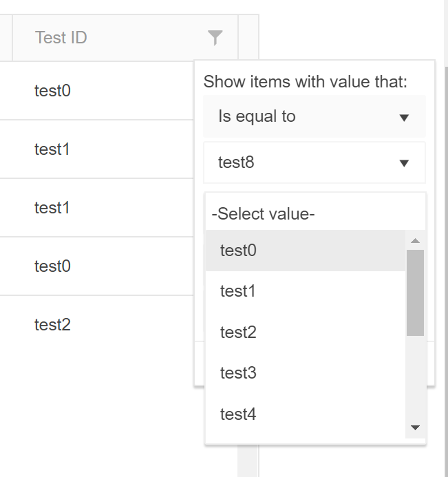Open the "Is equal to" operator dropdown
The width and height of the screenshot is (448, 477).
314,116
